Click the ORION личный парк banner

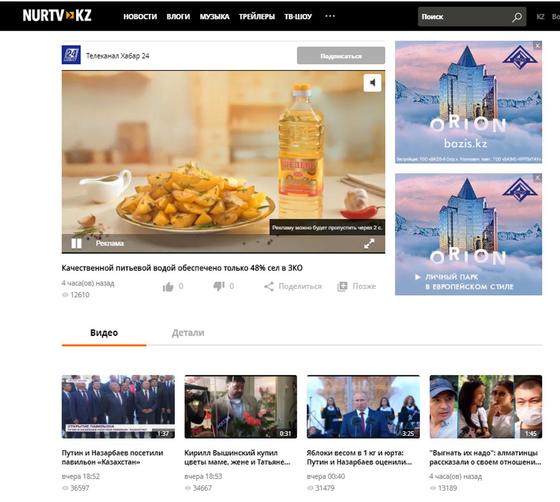468,235
